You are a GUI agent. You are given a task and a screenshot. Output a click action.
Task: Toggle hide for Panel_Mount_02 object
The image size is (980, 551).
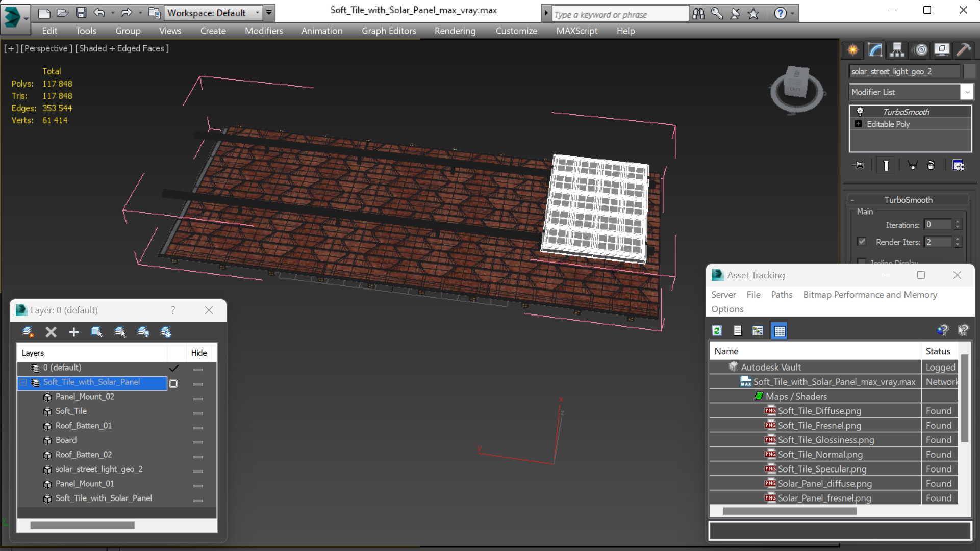tap(198, 398)
